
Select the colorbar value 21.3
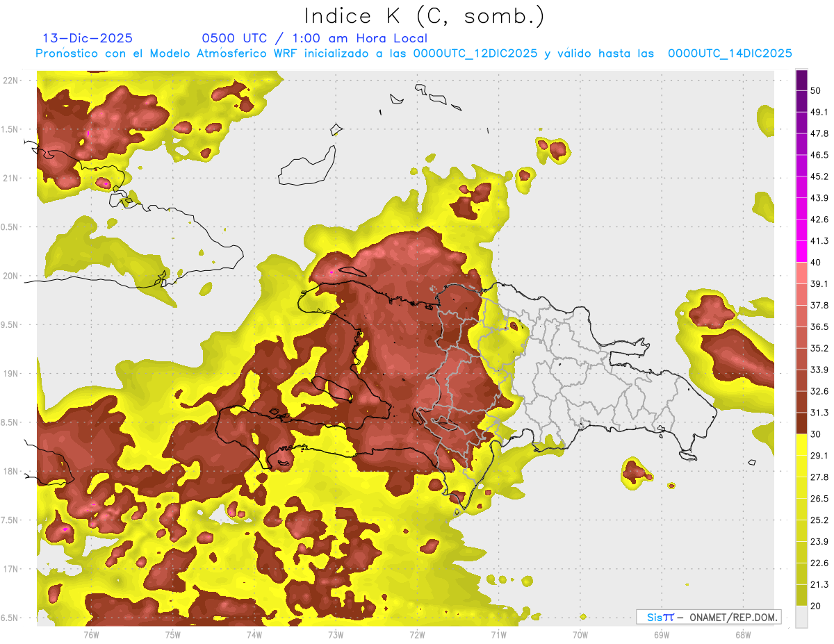[x=819, y=584]
